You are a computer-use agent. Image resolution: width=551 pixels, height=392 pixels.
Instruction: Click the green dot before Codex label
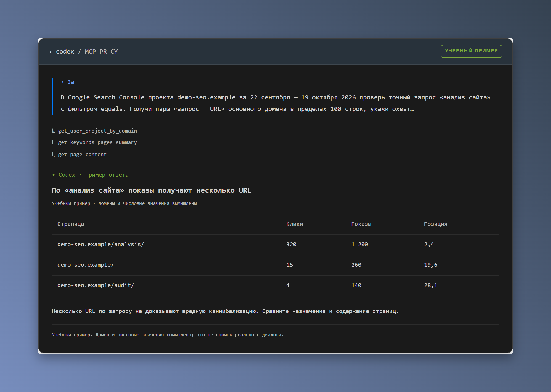(54, 175)
